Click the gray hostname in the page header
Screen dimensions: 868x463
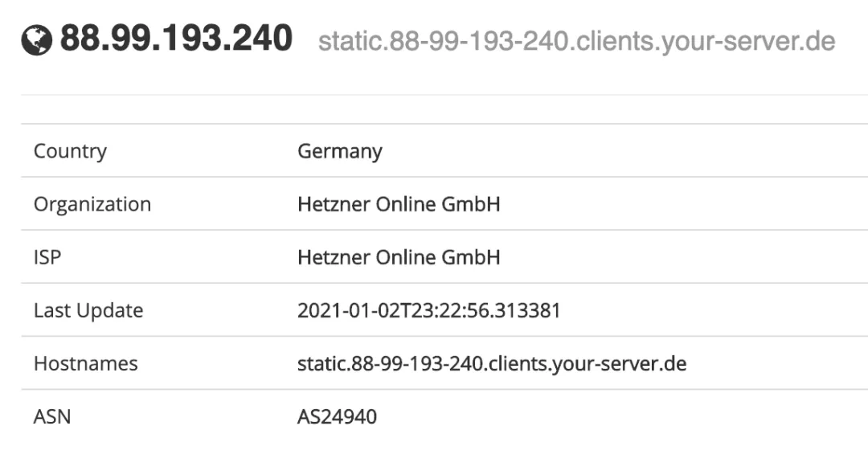576,41
